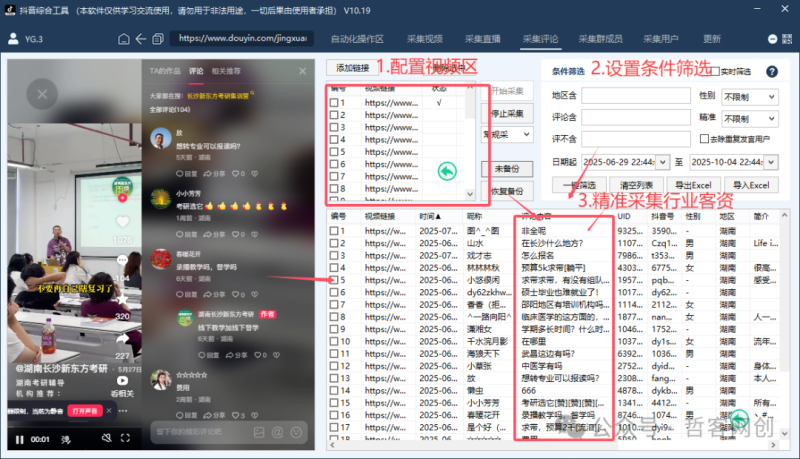The width and height of the screenshot is (800, 459).
Task: Click the 评论含 input field
Action: point(636,117)
